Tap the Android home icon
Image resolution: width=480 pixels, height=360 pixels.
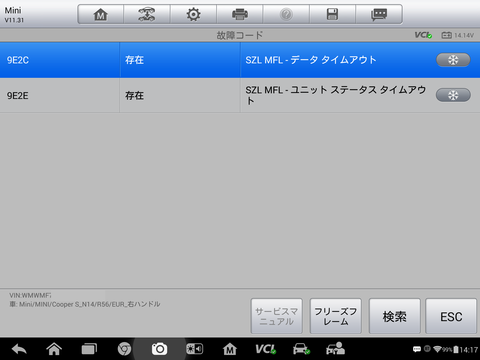click(54, 349)
